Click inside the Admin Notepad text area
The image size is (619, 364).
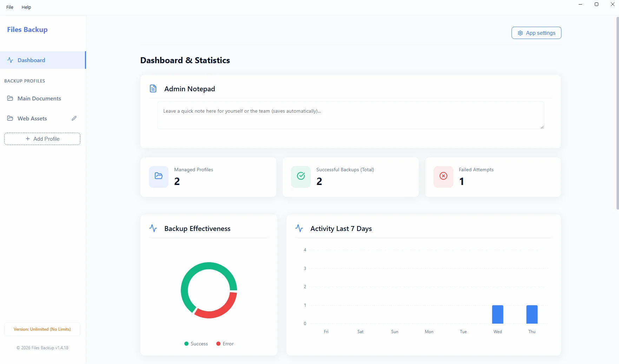[350, 115]
